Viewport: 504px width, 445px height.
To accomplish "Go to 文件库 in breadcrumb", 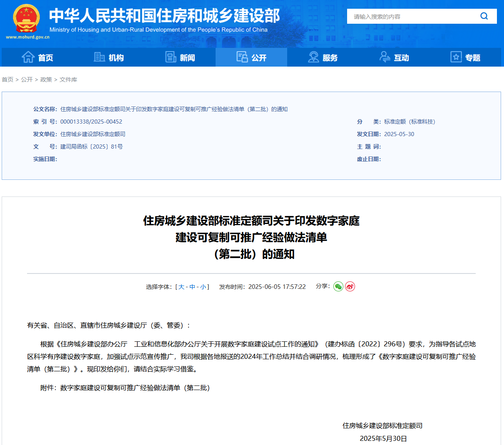I will [x=68, y=80].
